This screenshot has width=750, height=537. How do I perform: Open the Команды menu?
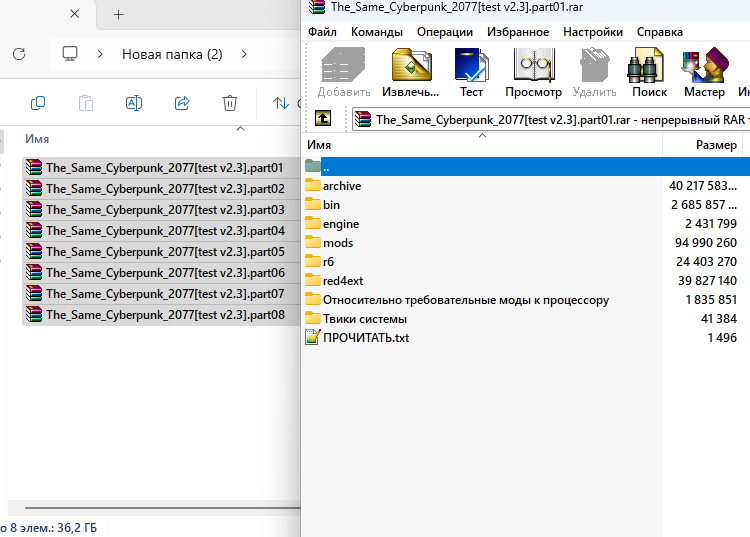(x=377, y=32)
